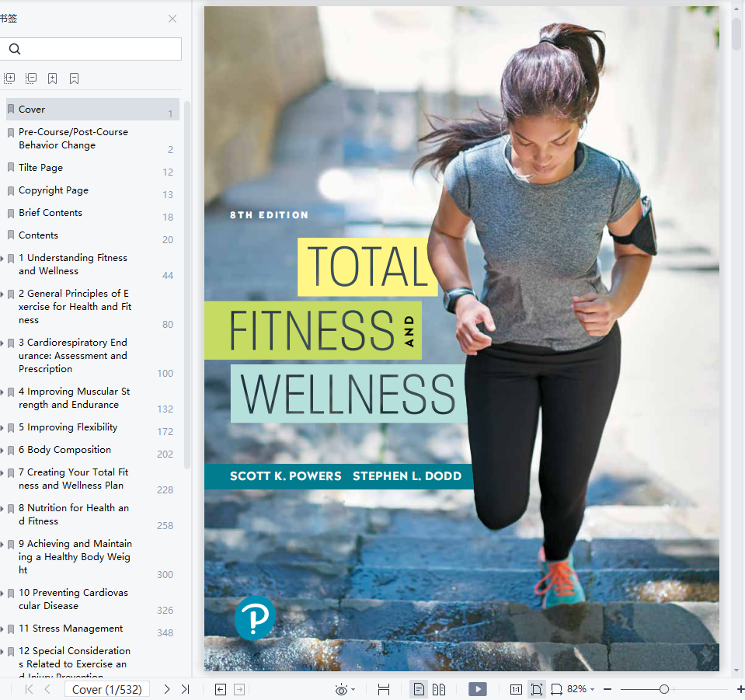Click page number 202 beside Body Composition
The width and height of the screenshot is (745, 700).
pos(165,454)
